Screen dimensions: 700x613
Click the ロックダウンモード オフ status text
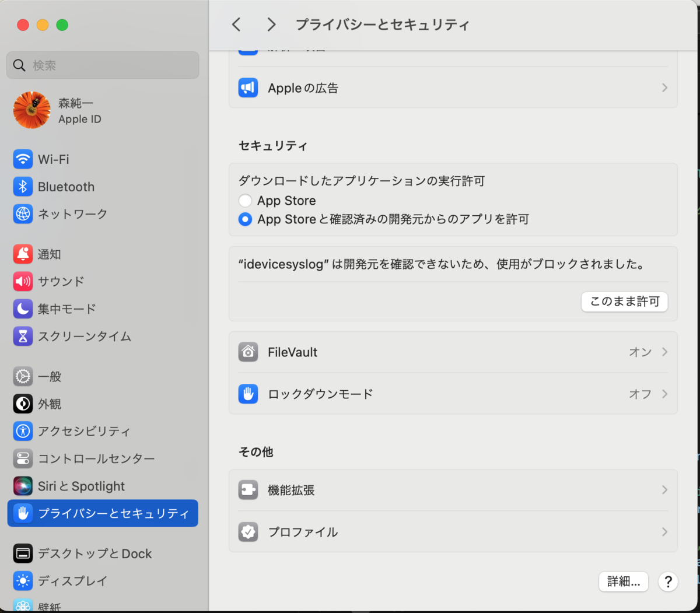[640, 394]
